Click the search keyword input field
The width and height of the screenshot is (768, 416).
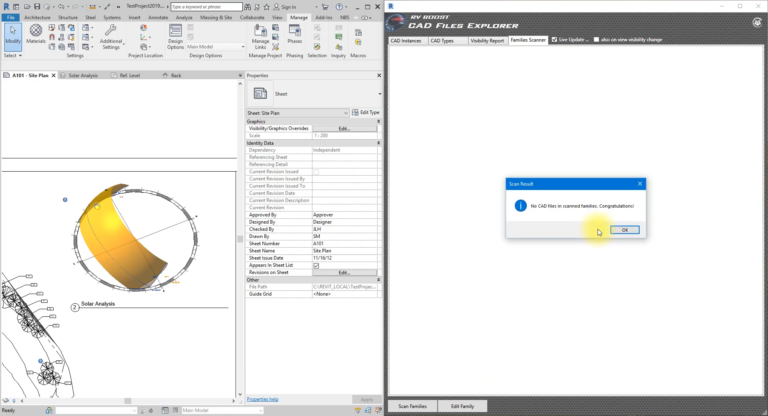tap(206, 7)
